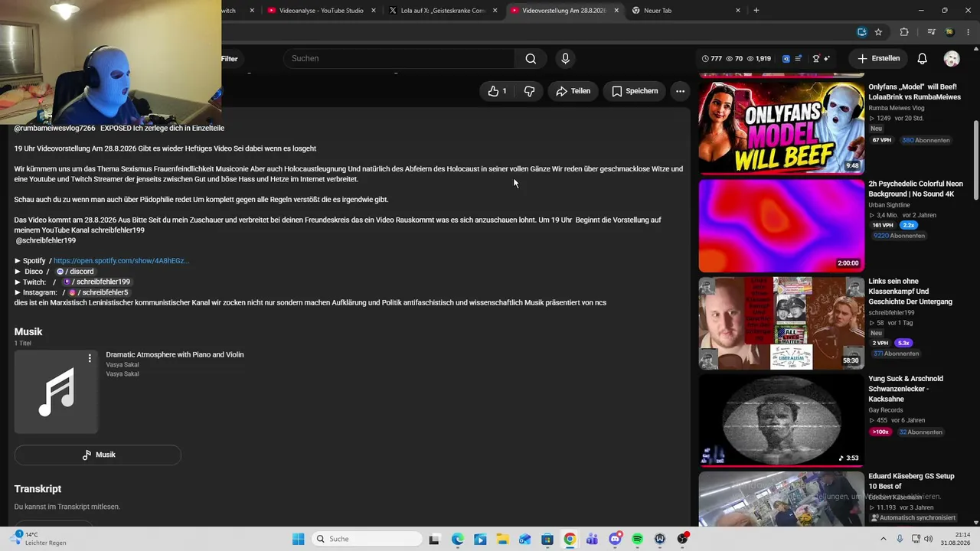Open the Instagram schreibfehler5 link
Viewport: 980px width, 551px height.
(99, 292)
